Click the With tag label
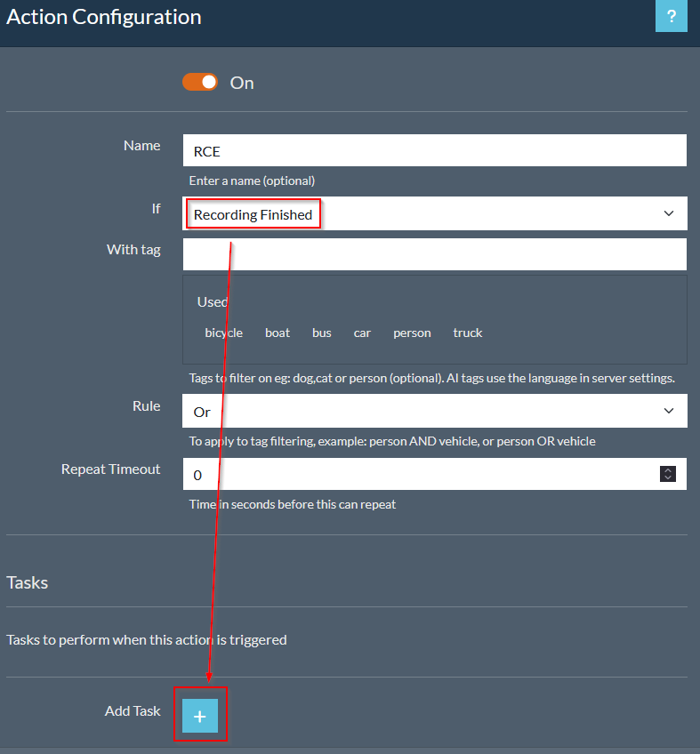This screenshot has height=754, width=700. coord(133,249)
